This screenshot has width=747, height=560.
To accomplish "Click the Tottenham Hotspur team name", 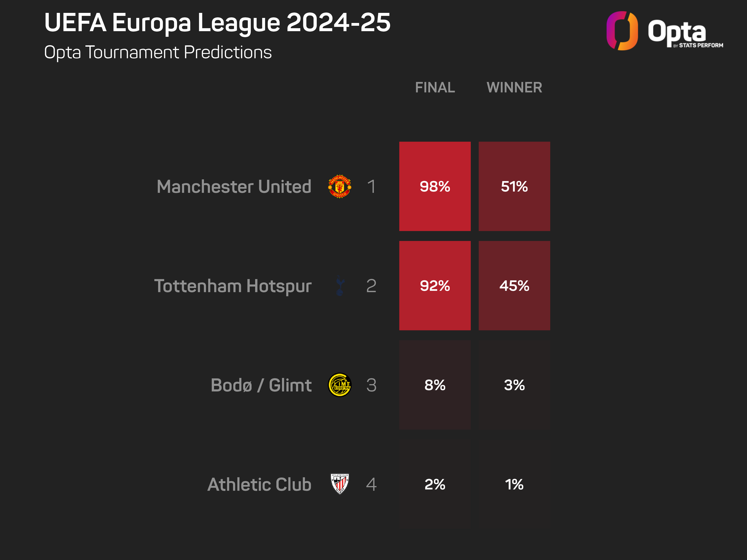I will coord(233,286).
